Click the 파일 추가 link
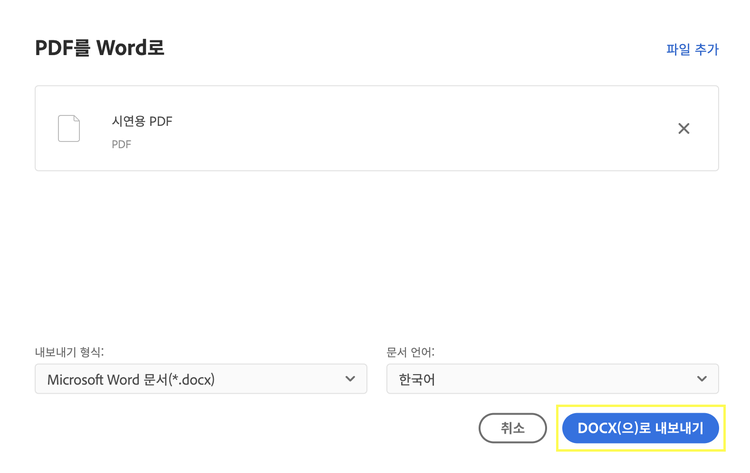 pos(692,49)
